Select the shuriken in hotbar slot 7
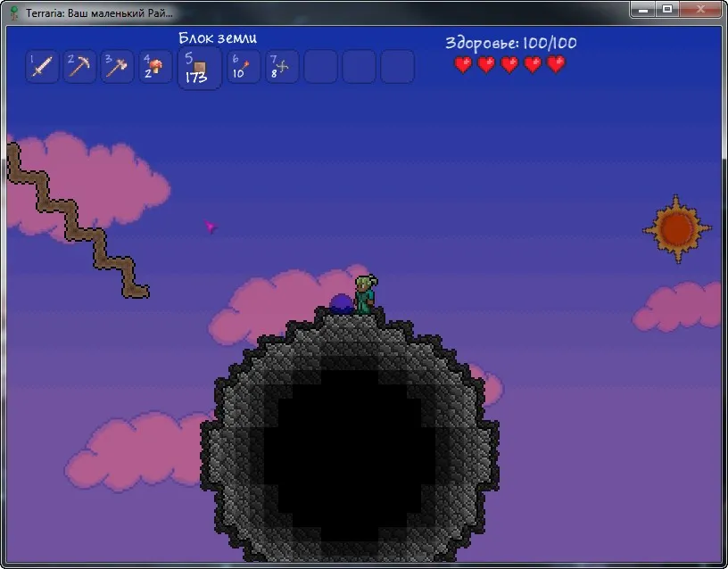728x569 pixels. click(x=282, y=66)
